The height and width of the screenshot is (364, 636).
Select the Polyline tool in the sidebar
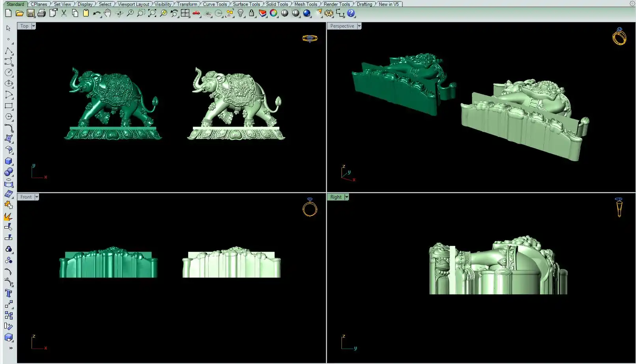[x=9, y=51]
